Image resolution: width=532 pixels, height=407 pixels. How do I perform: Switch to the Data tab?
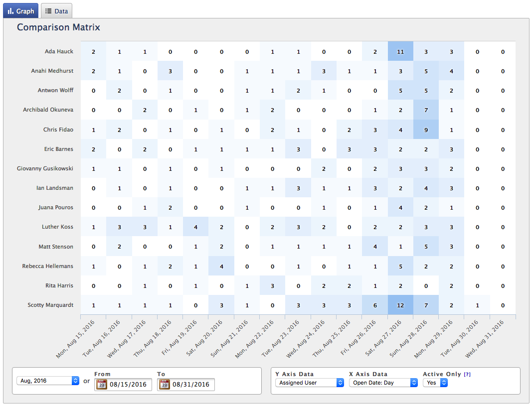pos(56,11)
